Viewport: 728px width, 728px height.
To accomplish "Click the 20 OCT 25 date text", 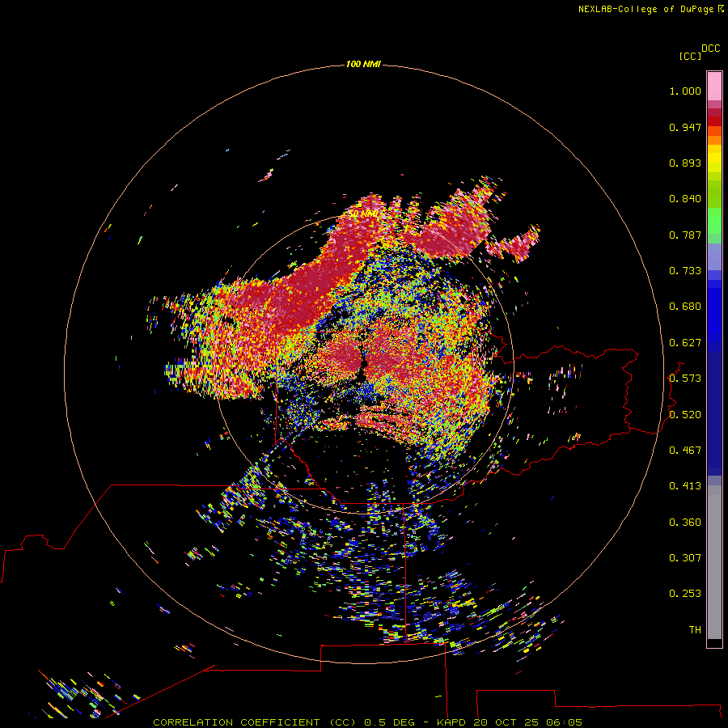I will [506, 722].
